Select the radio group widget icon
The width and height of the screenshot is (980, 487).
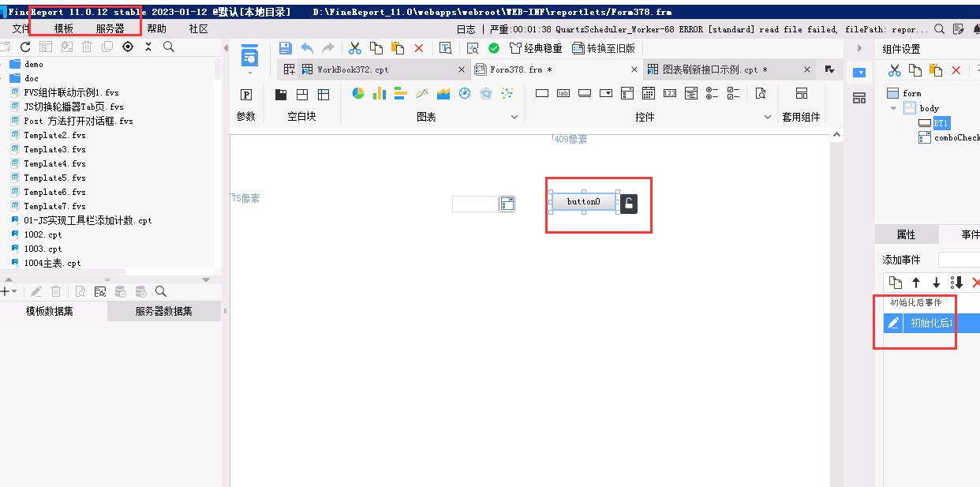pyautogui.click(x=713, y=93)
